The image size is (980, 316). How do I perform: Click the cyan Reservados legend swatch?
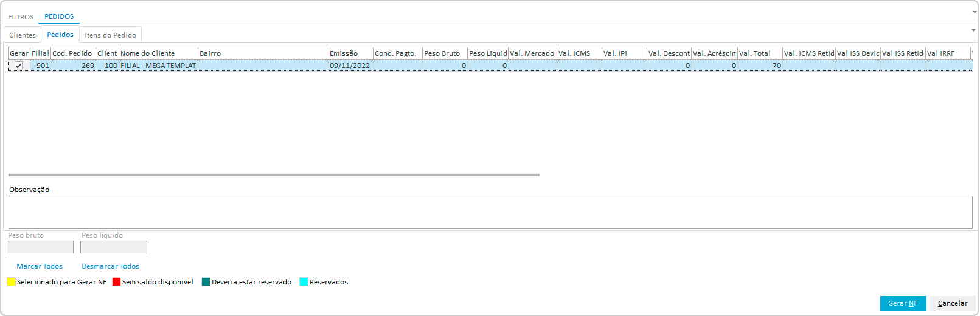304,282
